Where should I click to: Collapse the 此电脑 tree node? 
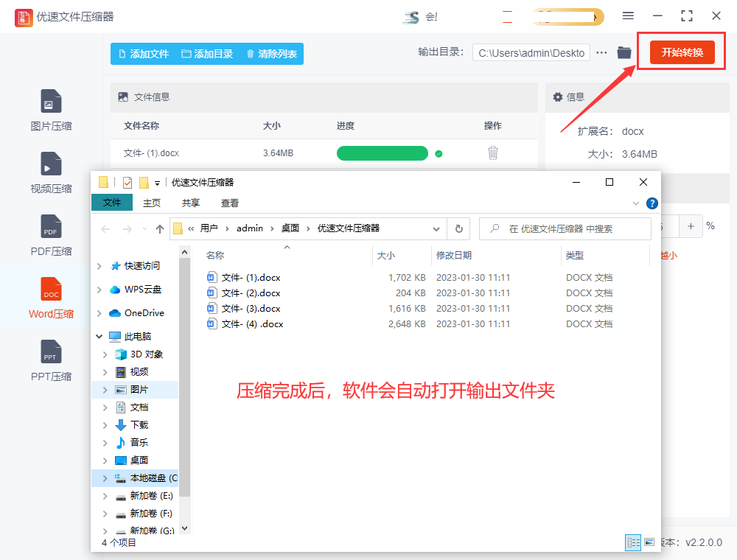pos(99,336)
